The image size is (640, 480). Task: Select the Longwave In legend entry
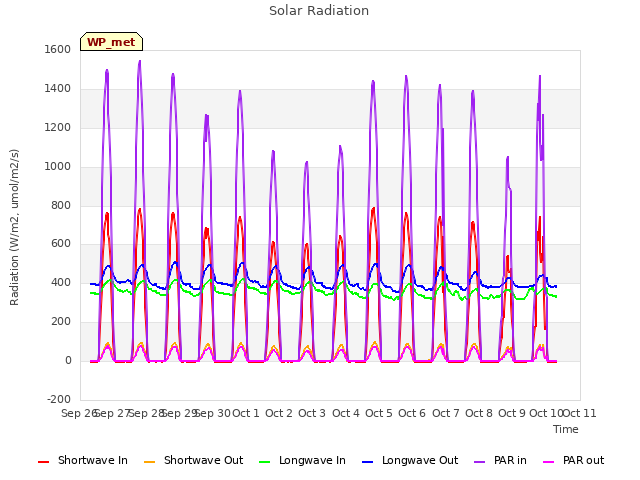(302, 460)
